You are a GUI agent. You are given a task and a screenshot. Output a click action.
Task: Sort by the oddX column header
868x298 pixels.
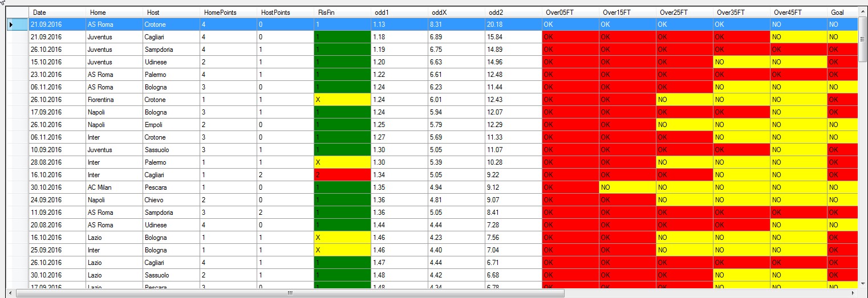pos(456,12)
